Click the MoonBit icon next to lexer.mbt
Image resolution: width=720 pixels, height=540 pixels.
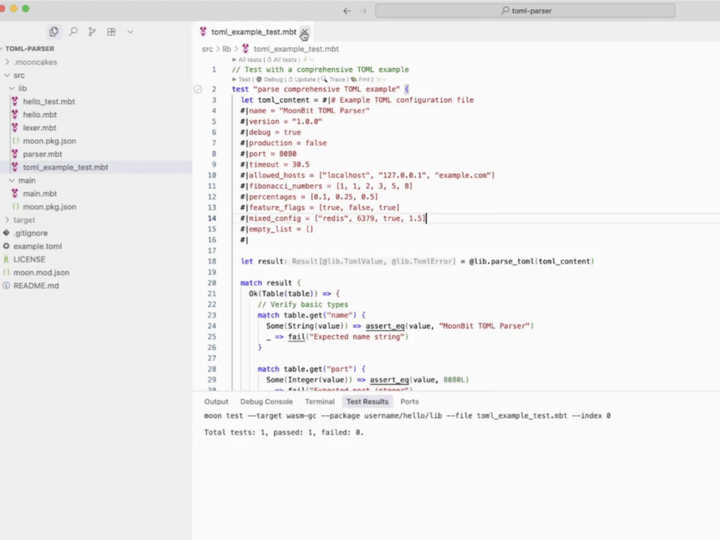[x=15, y=128]
